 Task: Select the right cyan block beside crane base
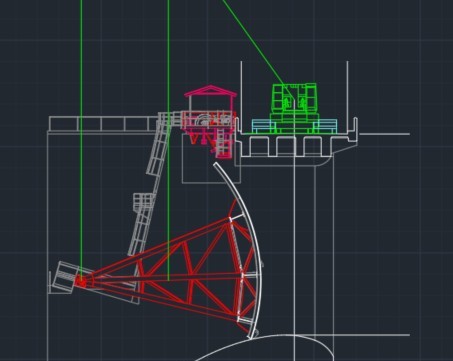325,126
